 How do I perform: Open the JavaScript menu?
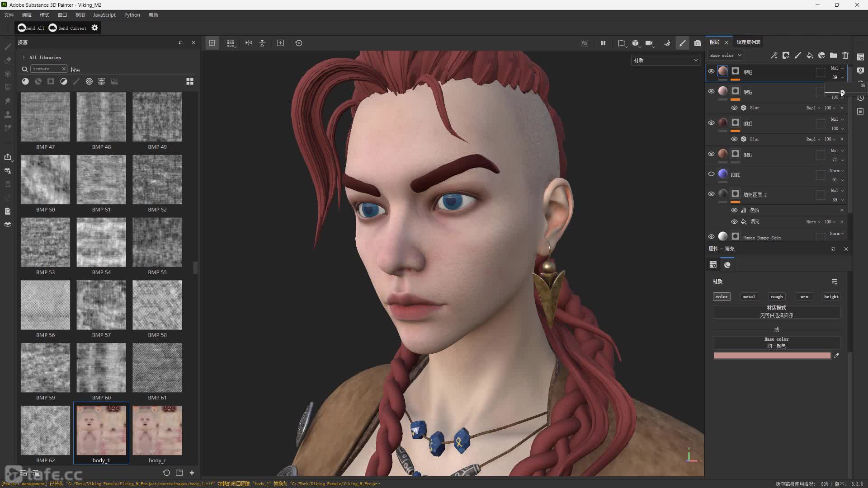click(104, 15)
